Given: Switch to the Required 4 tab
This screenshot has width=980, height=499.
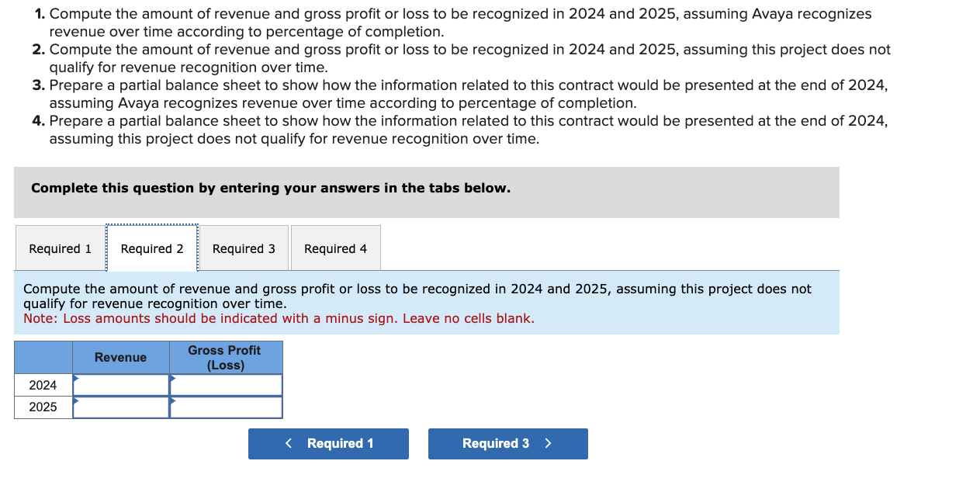Looking at the screenshot, I should (335, 248).
